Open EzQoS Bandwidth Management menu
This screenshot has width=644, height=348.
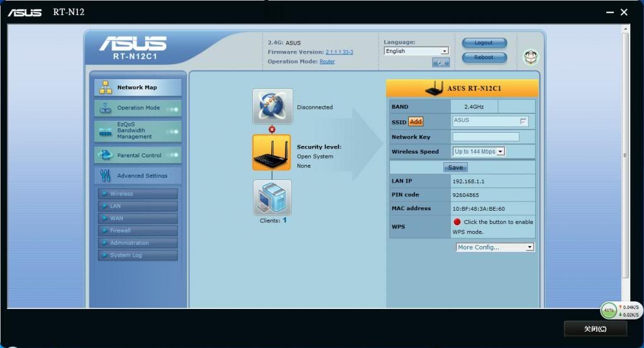click(x=138, y=131)
